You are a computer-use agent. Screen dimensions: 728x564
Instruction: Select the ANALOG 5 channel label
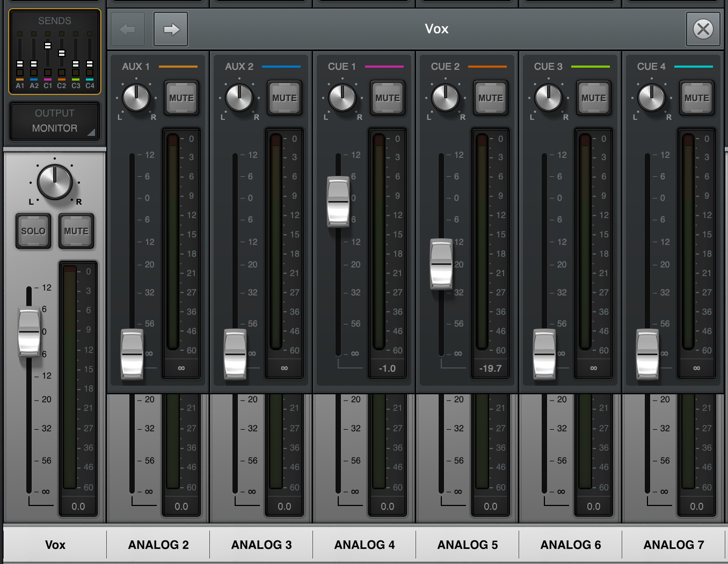pyautogui.click(x=468, y=545)
